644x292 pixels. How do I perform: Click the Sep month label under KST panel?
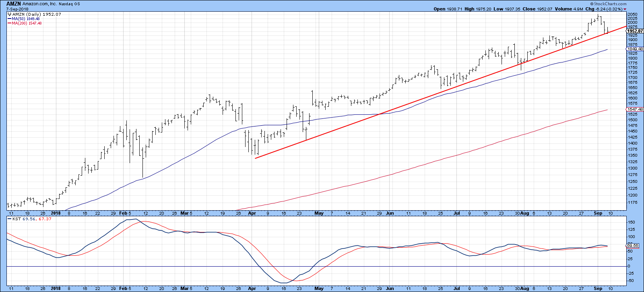tap(598, 288)
